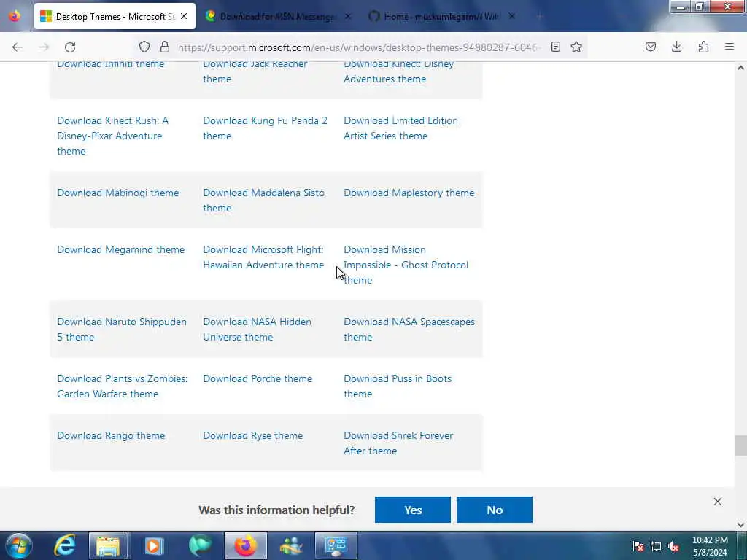Click the address bar URL
Image resolution: width=747 pixels, height=560 pixels.
pyautogui.click(x=357, y=47)
